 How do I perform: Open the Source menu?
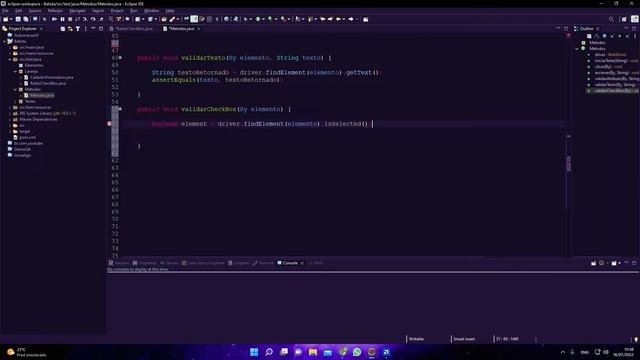point(35,11)
